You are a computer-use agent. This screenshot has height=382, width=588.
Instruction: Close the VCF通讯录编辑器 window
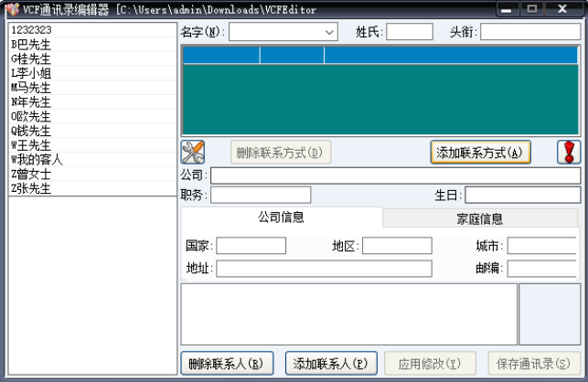(562, 9)
